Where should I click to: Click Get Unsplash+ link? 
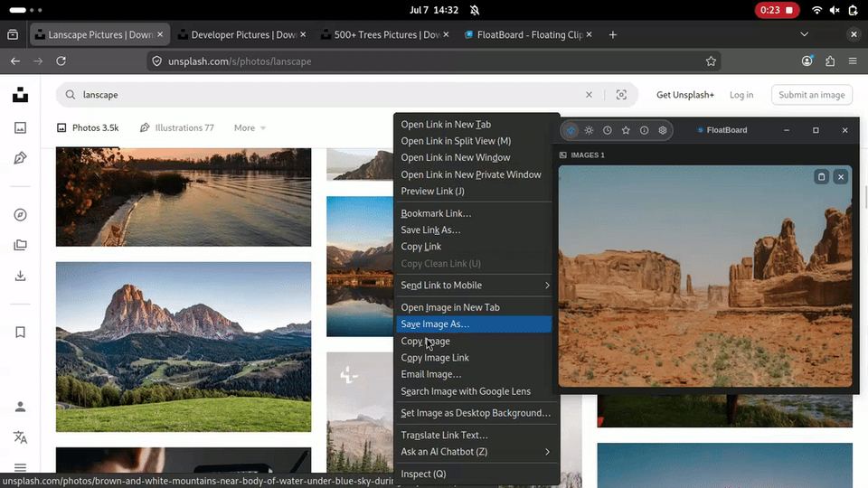[x=685, y=95]
